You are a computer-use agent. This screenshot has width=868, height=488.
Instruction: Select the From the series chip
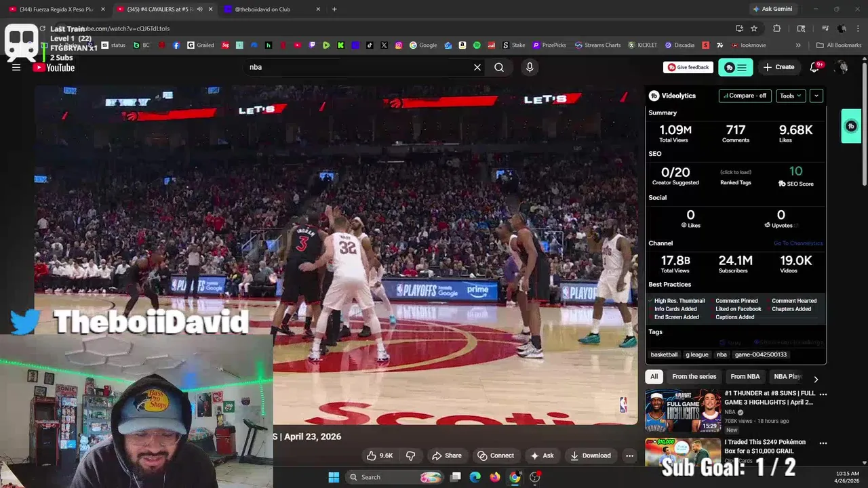(694, 377)
